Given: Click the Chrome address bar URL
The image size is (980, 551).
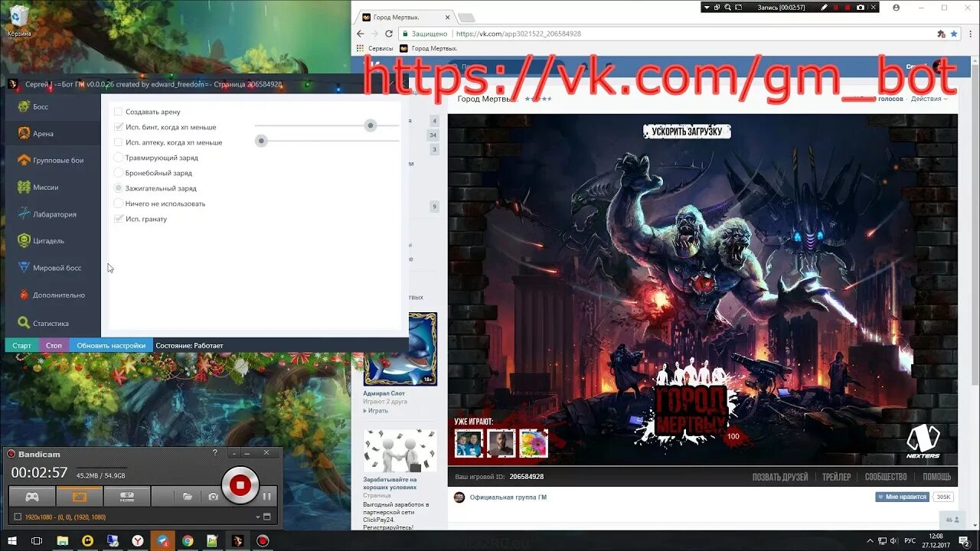Looking at the screenshot, I should 518,34.
